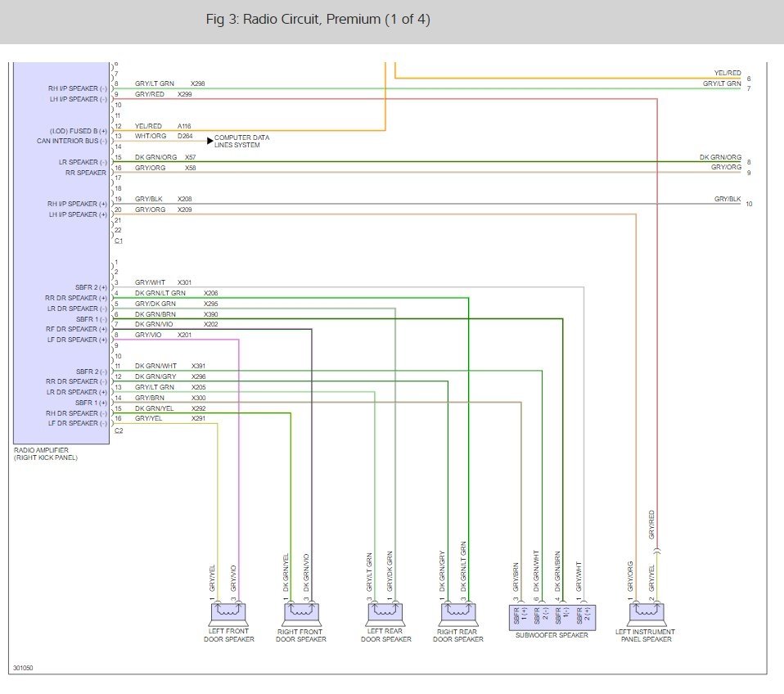The width and height of the screenshot is (784, 694).
Task: Click the 'YEL/RED' label at right edge
Action: pos(728,73)
